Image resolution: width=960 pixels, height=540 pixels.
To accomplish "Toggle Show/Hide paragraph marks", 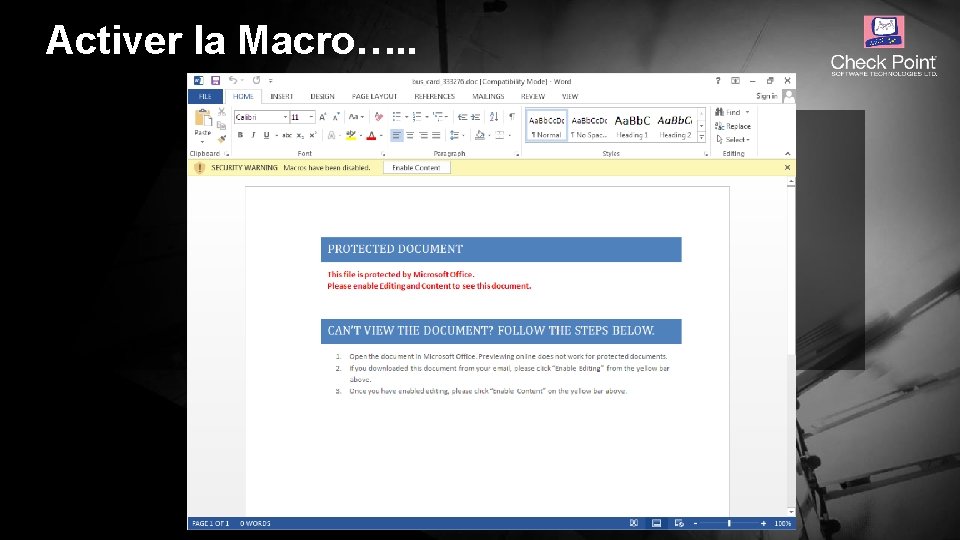I will tap(512, 117).
